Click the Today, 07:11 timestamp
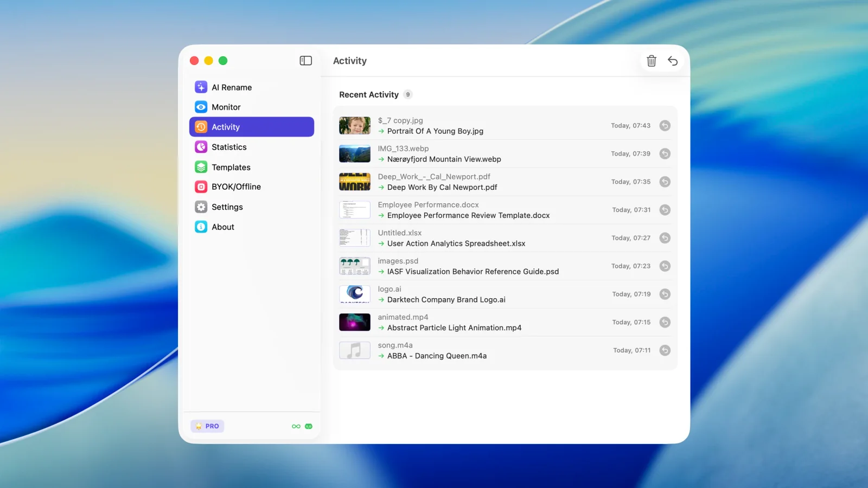The height and width of the screenshot is (488, 868). (632, 350)
